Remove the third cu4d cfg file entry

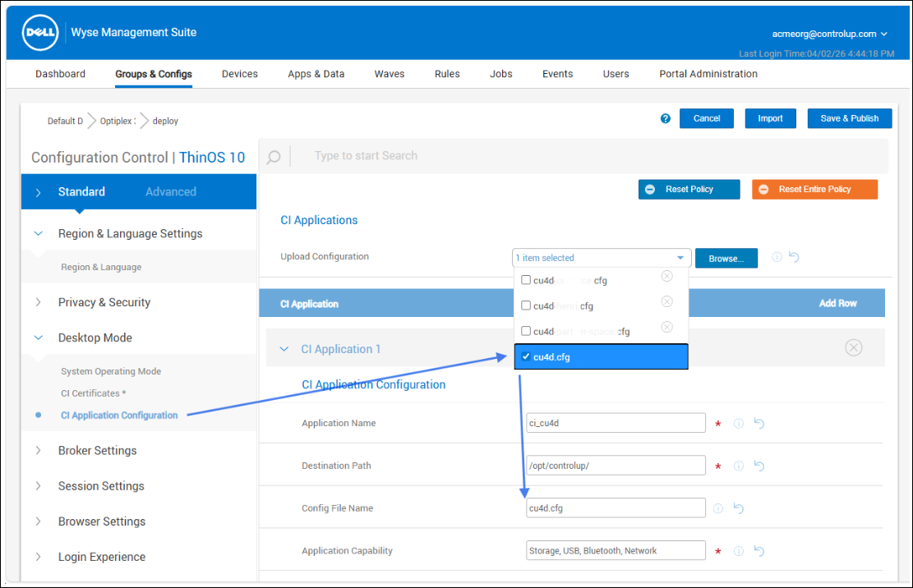pyautogui.click(x=667, y=327)
